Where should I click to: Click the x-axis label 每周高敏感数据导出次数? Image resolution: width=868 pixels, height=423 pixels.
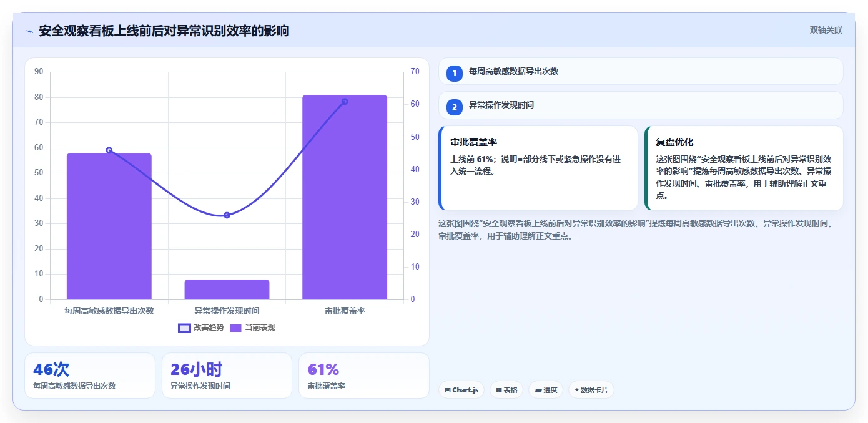click(x=109, y=310)
